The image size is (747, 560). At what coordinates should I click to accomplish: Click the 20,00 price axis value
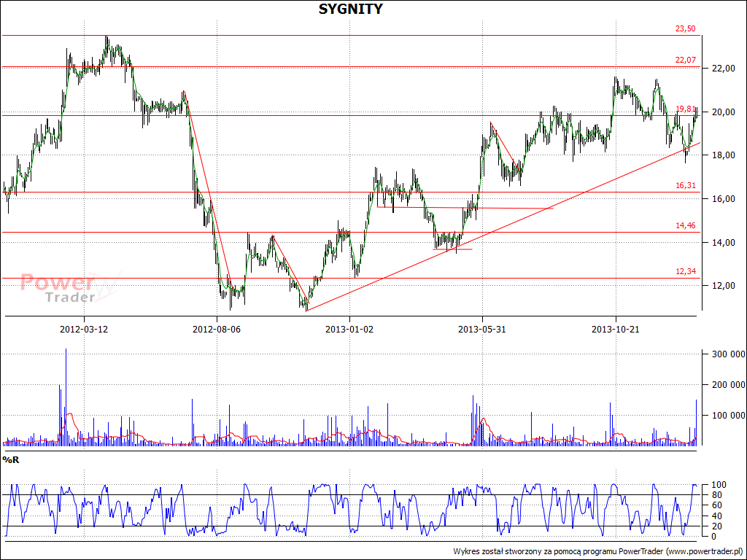(x=724, y=112)
